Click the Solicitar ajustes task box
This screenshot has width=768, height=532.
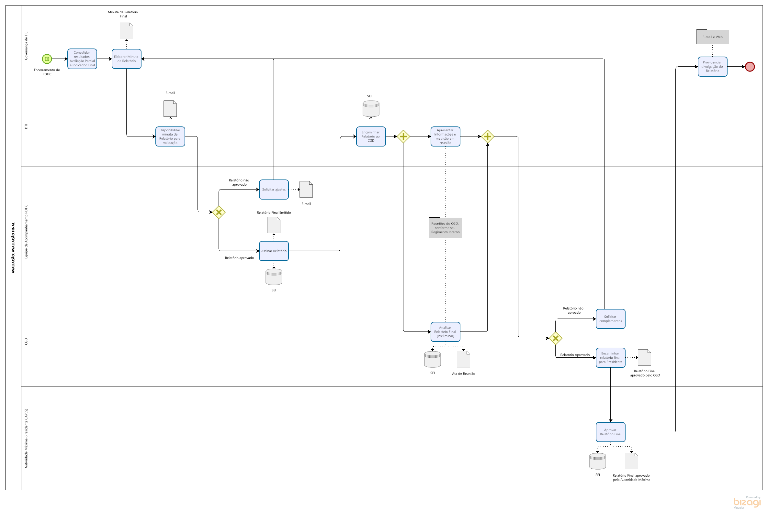tap(274, 189)
